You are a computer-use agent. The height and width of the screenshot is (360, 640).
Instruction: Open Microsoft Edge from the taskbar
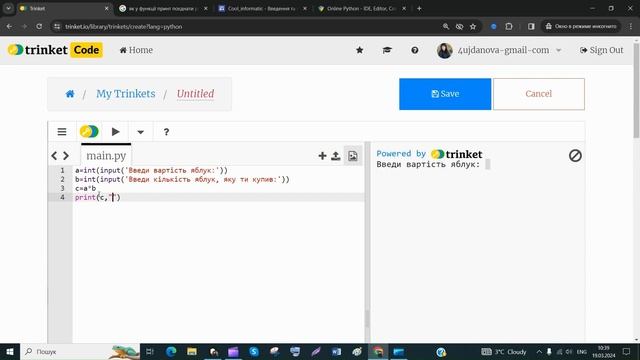(x=171, y=351)
